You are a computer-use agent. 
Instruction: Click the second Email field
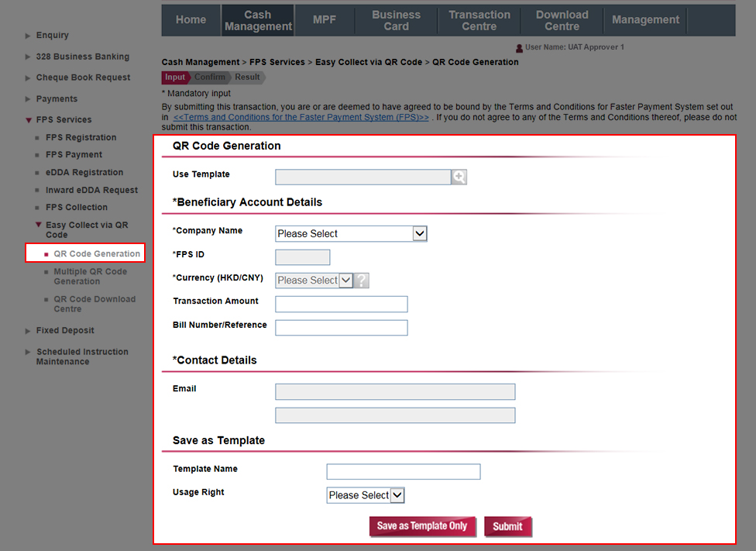click(x=395, y=415)
